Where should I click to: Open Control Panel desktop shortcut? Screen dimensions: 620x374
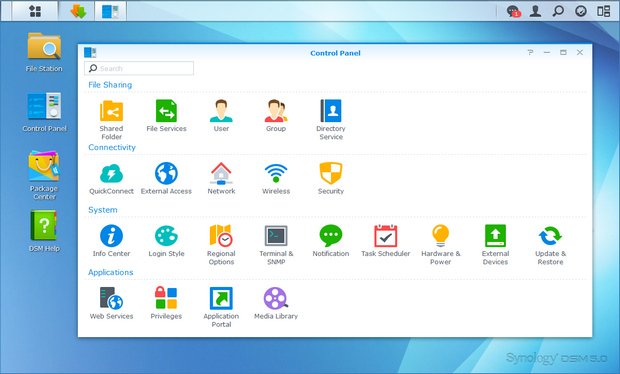pyautogui.click(x=44, y=112)
